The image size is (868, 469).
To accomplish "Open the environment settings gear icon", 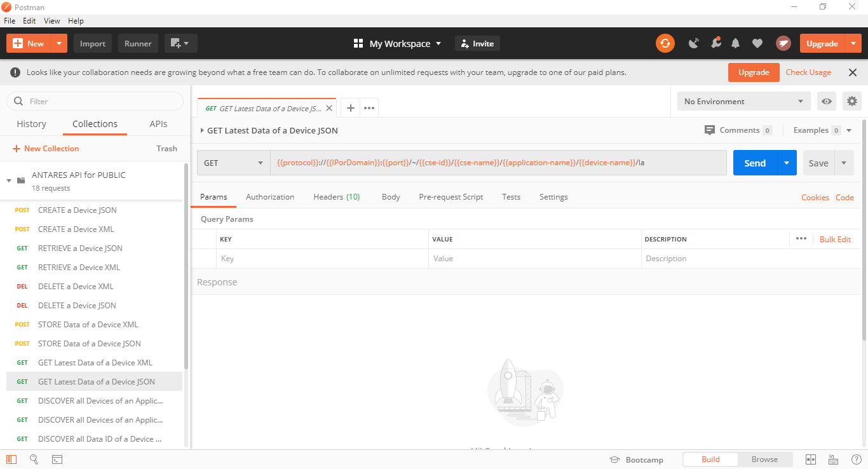I will [x=852, y=101].
